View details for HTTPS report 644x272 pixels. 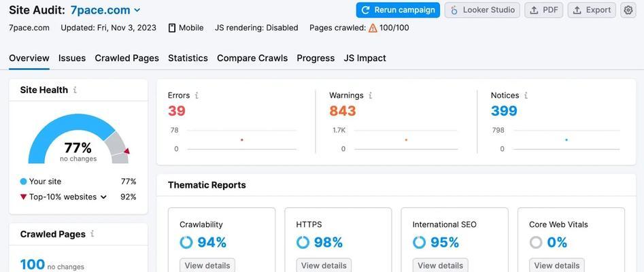click(x=324, y=265)
